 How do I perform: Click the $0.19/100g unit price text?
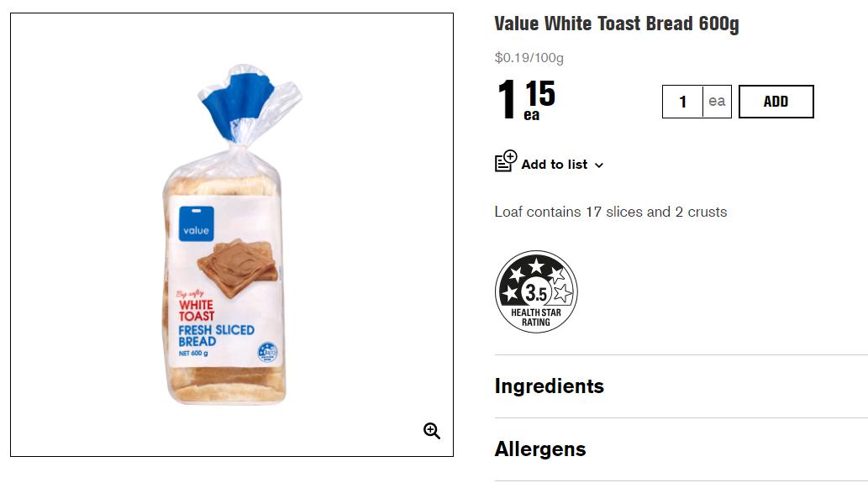[529, 58]
